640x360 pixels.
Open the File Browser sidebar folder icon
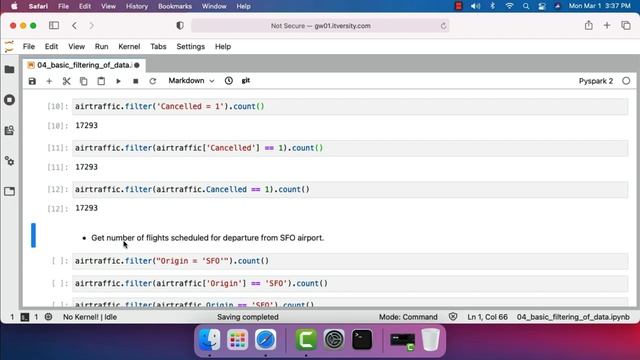click(9, 69)
